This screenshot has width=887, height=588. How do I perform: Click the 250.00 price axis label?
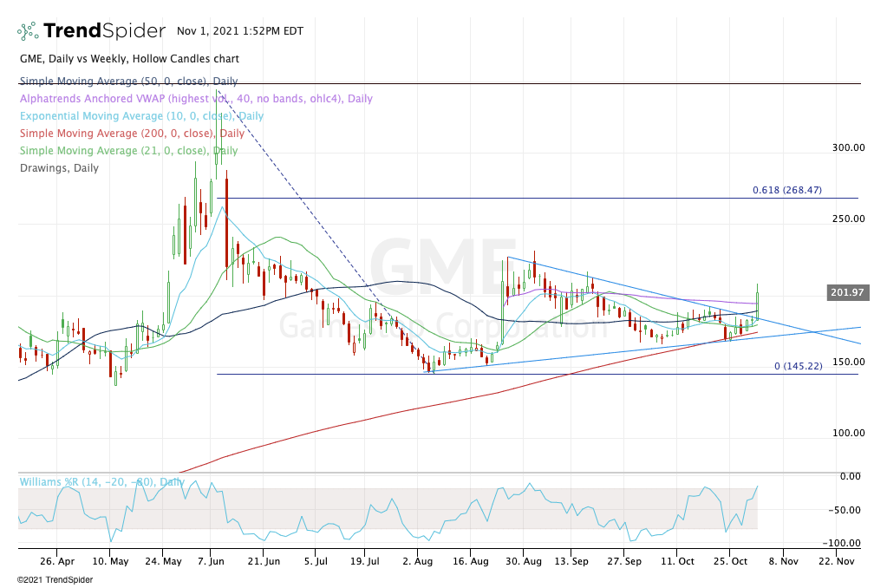tap(848, 219)
